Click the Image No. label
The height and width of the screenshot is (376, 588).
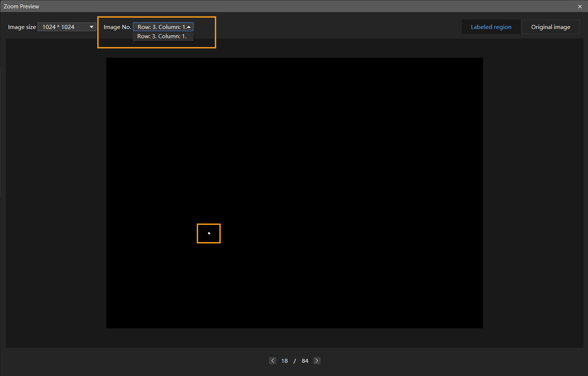(117, 27)
